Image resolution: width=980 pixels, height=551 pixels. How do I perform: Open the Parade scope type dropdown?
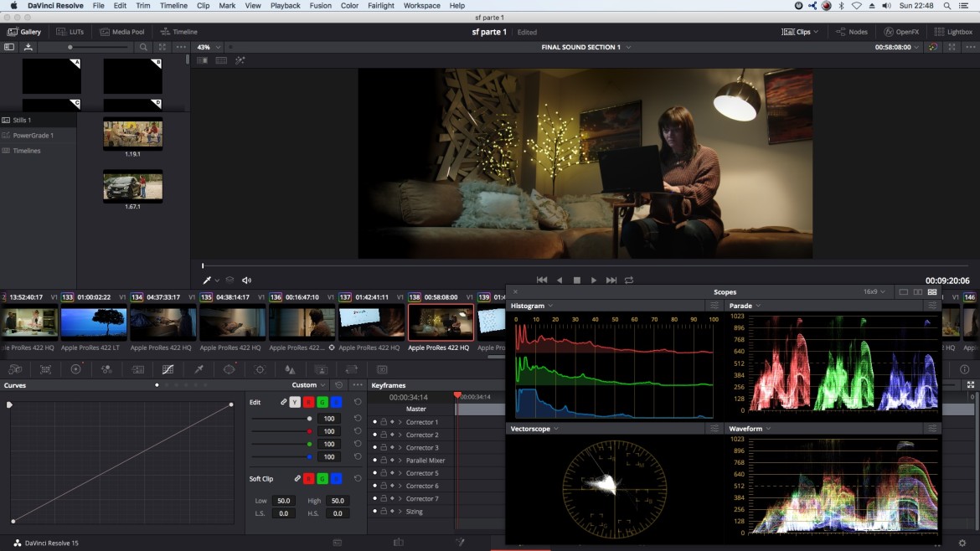point(745,306)
